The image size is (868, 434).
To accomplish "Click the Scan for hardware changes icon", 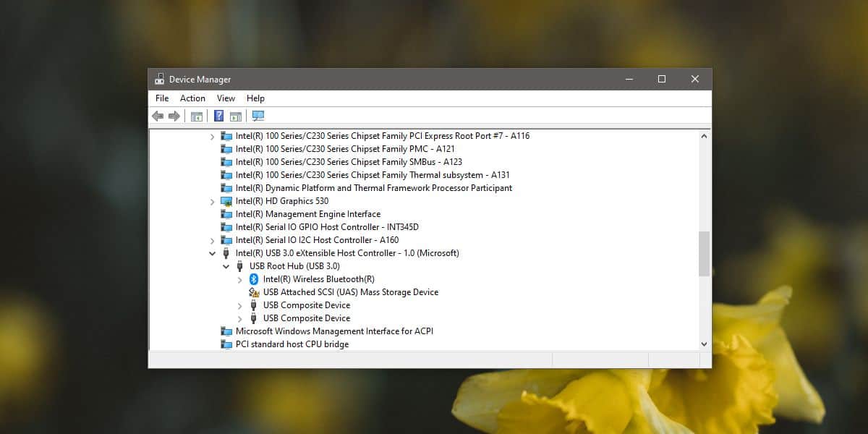I will (258, 116).
